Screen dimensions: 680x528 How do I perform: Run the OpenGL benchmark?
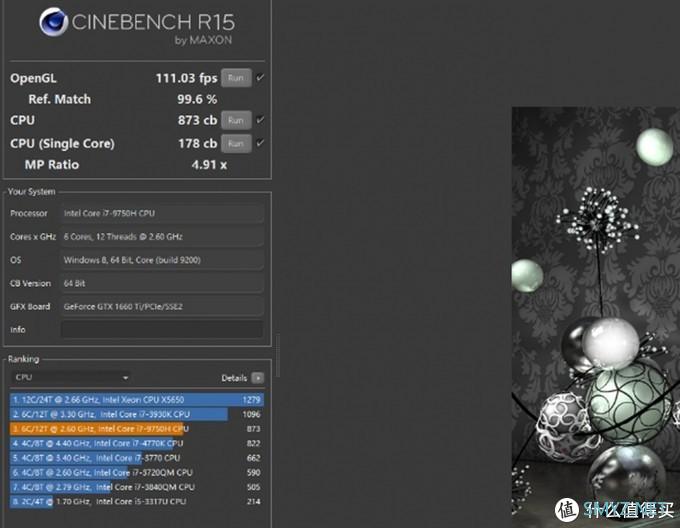point(236,78)
